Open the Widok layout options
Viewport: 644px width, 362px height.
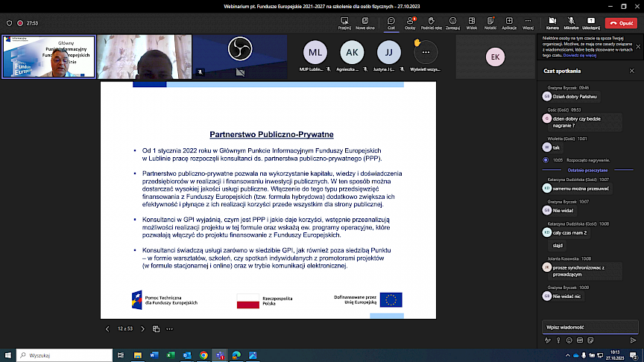coord(472,23)
